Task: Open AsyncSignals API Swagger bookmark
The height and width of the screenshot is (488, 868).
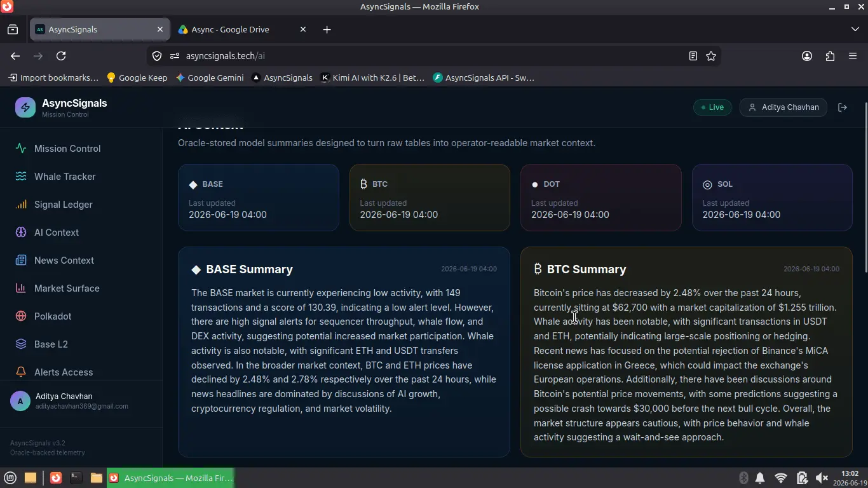Action: [x=484, y=78]
